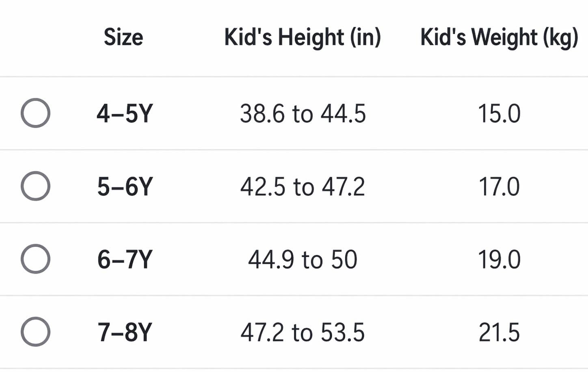Click the 19.0 weight value
The height and width of the screenshot is (372, 588).
pos(499,259)
